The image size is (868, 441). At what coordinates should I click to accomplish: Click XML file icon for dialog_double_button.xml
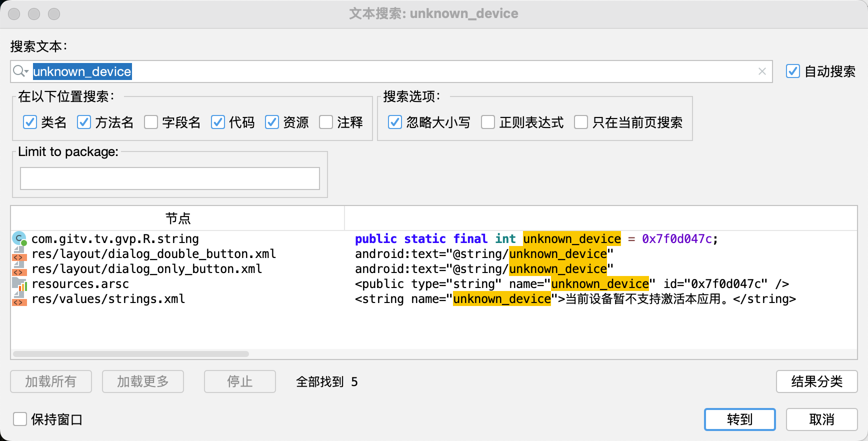[x=19, y=254]
